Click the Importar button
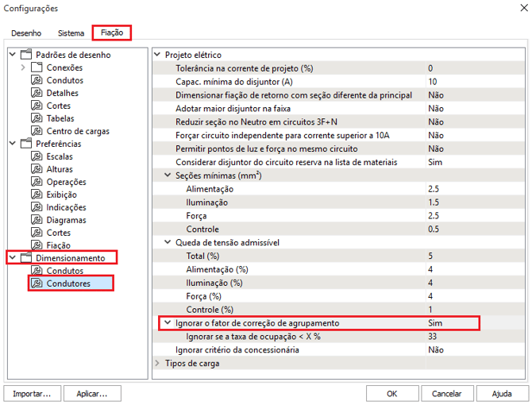Screen dimensions: 532x405 tap(32, 393)
